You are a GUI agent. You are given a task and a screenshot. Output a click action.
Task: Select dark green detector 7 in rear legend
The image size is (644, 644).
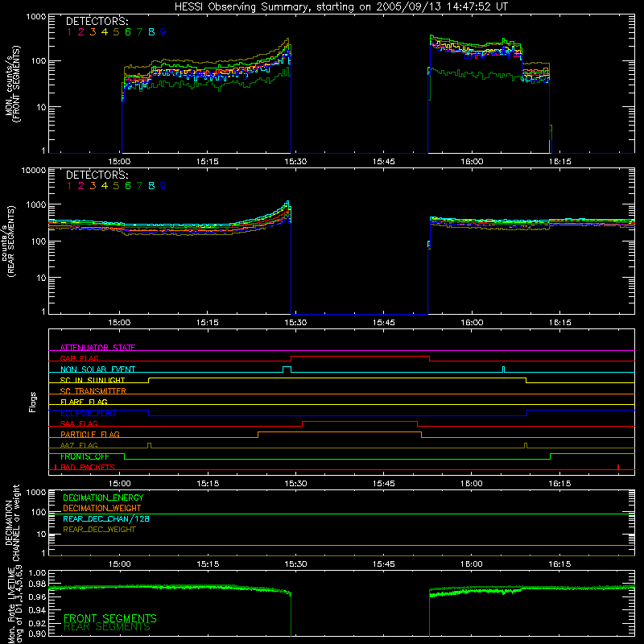pos(139,186)
